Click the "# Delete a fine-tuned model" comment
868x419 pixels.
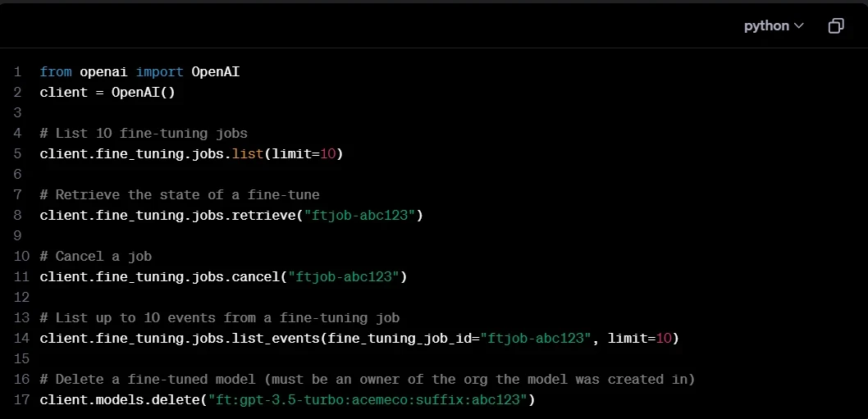point(367,380)
